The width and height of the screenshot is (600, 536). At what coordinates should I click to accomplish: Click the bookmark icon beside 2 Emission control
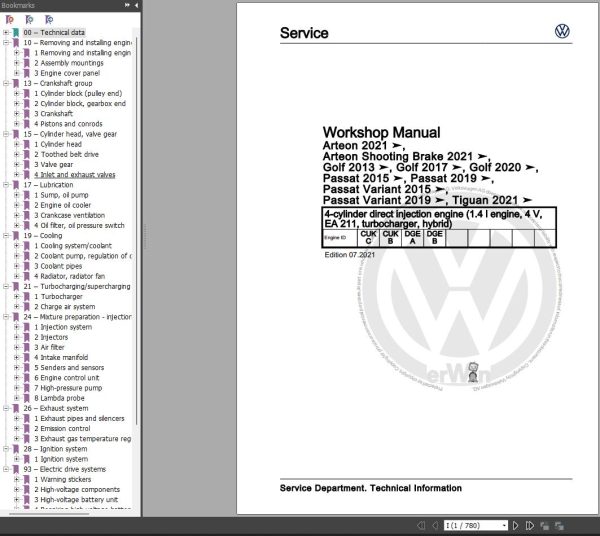pyautogui.click(x=26, y=428)
